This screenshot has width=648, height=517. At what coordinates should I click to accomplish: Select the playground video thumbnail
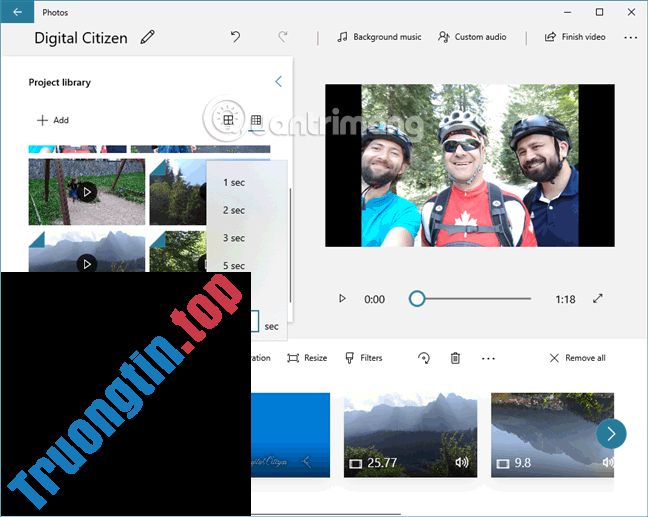click(x=87, y=192)
